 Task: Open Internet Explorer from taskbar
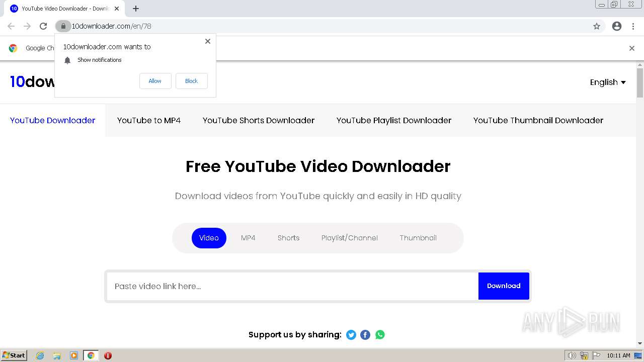coord(40,355)
